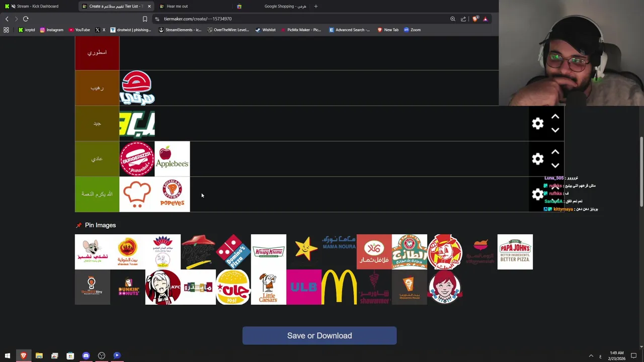Bookmark this page icon
The height and width of the screenshot is (362, 644).
click(145, 19)
